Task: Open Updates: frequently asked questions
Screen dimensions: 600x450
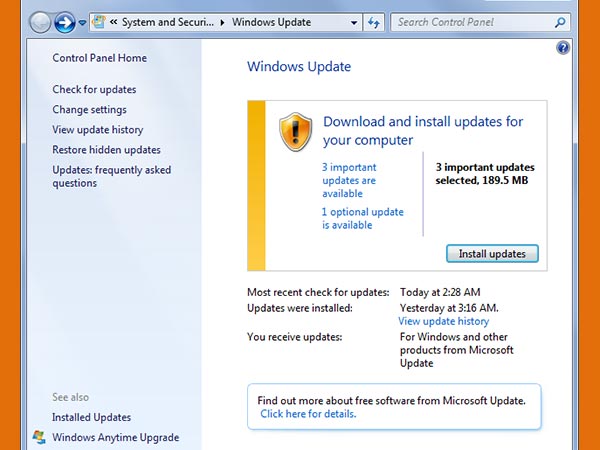Action: [112, 176]
